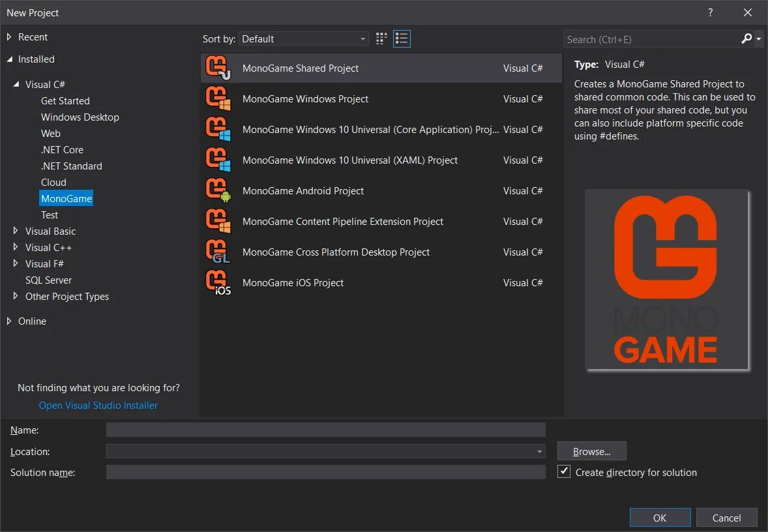
Task: Select the MonoGame Windows Project template
Action: pyautogui.click(x=381, y=98)
